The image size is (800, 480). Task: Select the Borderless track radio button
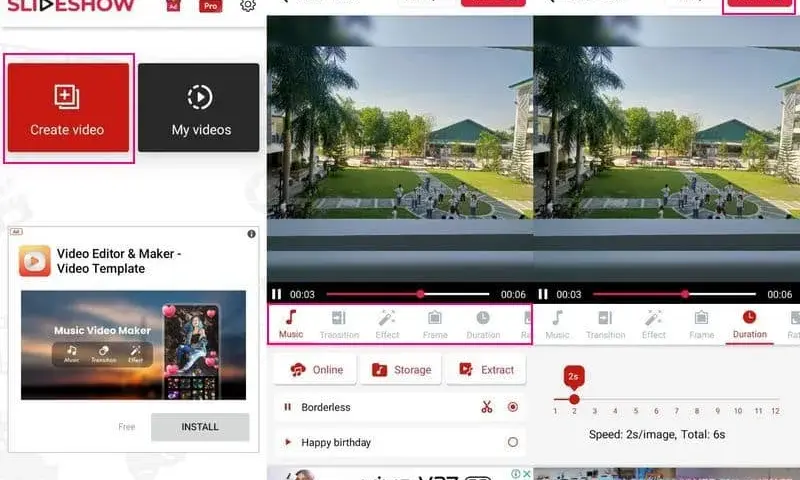point(513,407)
